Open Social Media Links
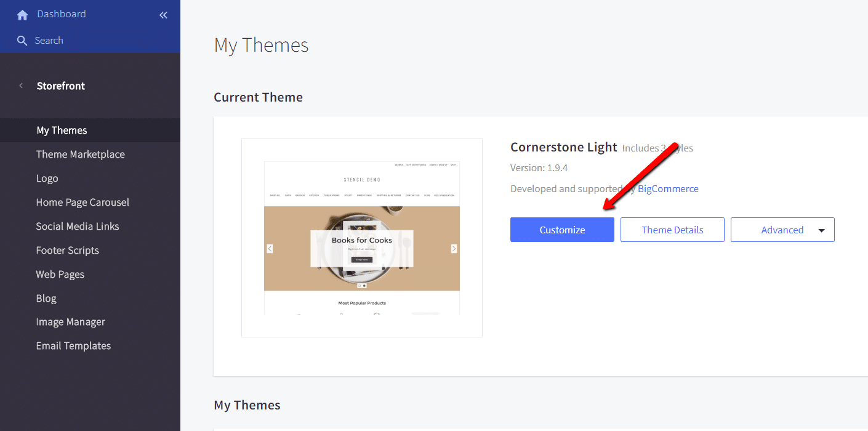The width and height of the screenshot is (868, 431). coord(78,227)
